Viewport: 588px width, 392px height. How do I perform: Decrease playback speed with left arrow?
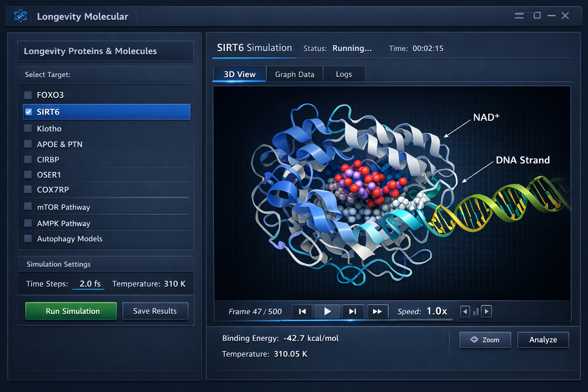click(465, 312)
